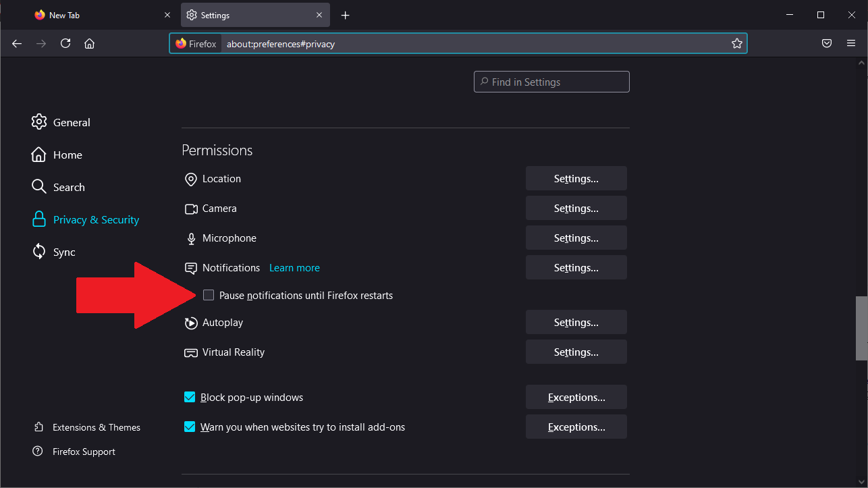Open pop-up windows Exceptions
The height and width of the screenshot is (488, 868).
point(576,398)
